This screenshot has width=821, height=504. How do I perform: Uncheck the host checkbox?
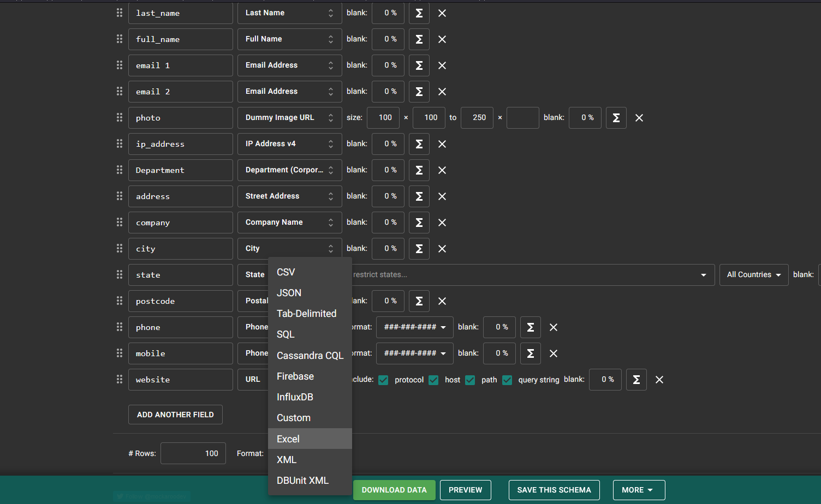(433, 380)
